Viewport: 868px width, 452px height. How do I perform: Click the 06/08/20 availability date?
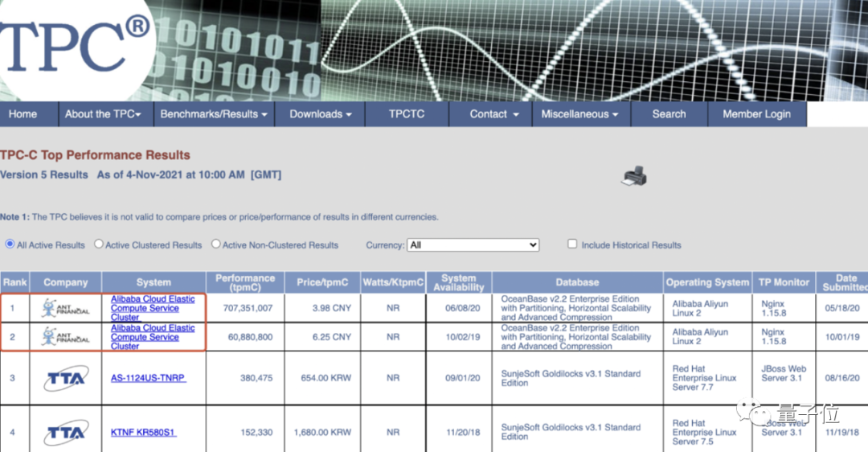click(x=463, y=308)
